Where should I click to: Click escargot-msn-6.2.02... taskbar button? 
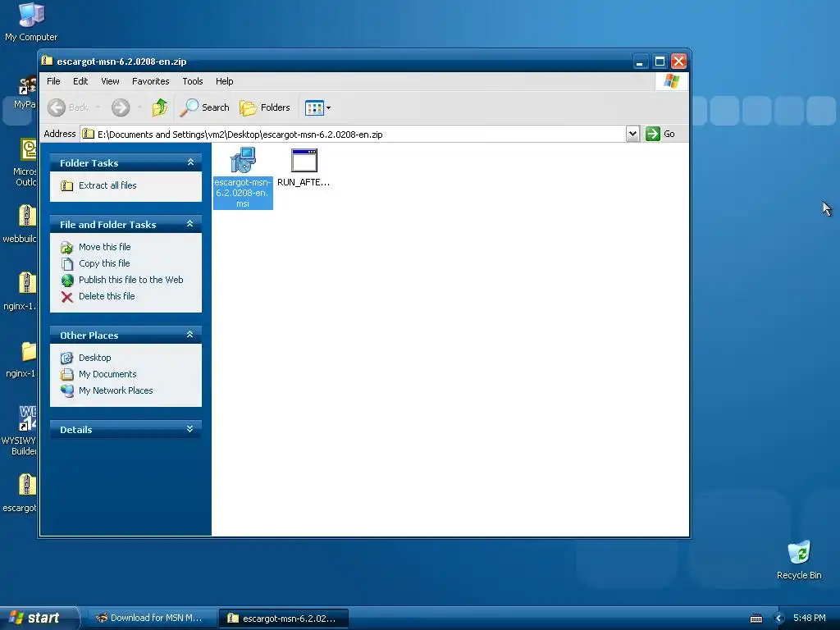[x=284, y=619]
